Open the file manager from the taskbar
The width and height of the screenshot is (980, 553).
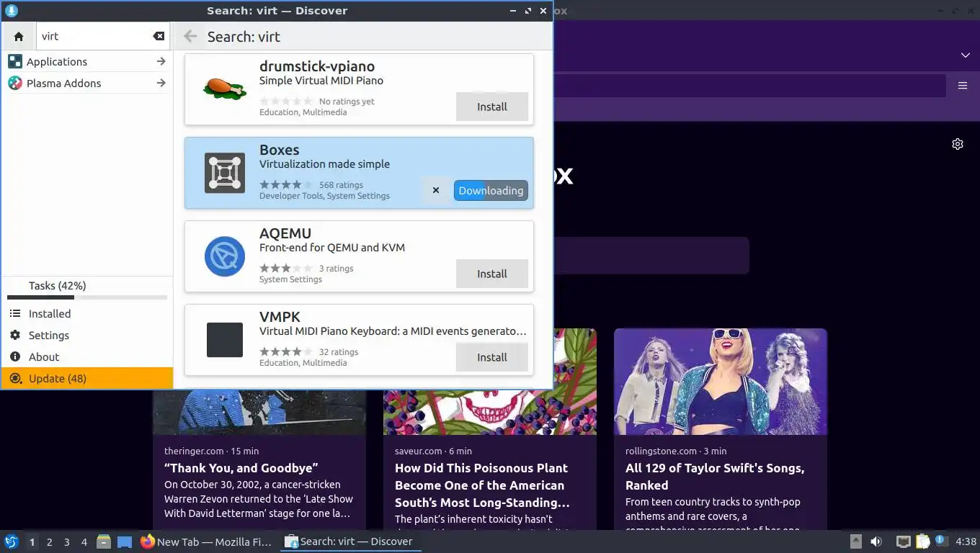pyautogui.click(x=104, y=541)
